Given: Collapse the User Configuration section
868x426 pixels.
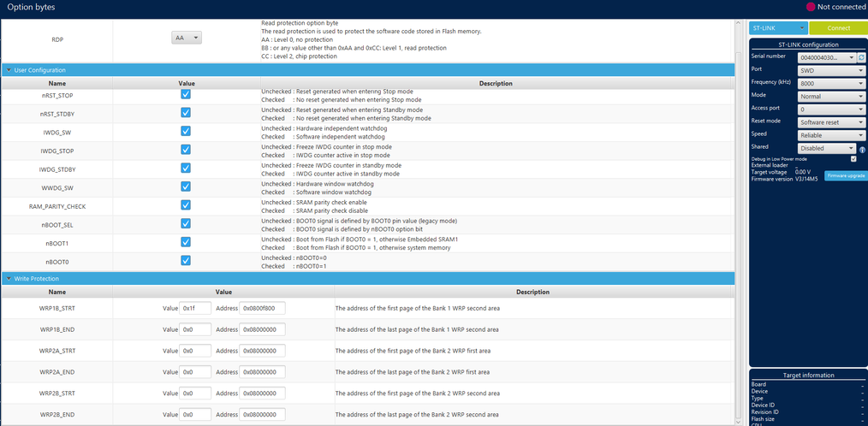Looking at the screenshot, I should pyautogui.click(x=9, y=70).
